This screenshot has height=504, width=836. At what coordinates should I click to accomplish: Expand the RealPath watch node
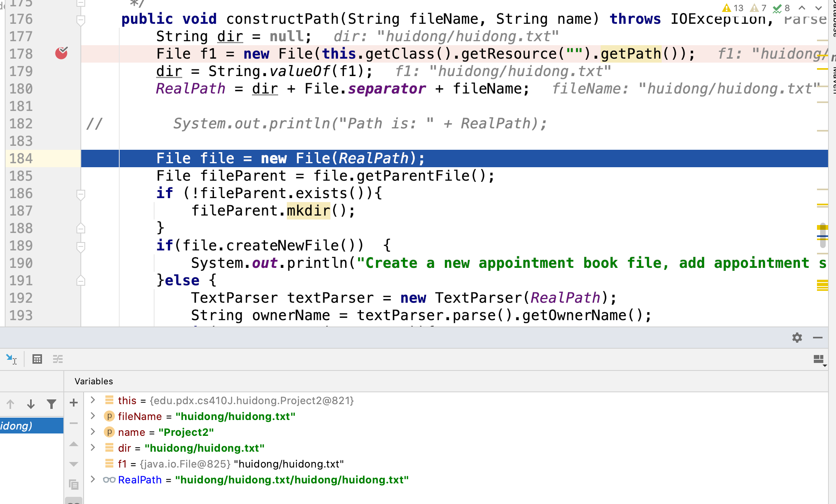pyautogui.click(x=93, y=479)
